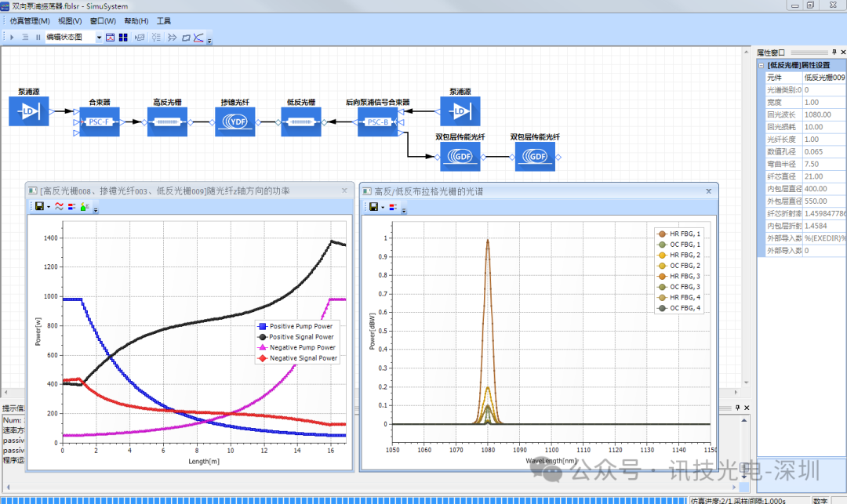Image resolution: width=847 pixels, height=504 pixels.
Task: Click the double-arrow icon in the main toolbar
Action: click(172, 38)
